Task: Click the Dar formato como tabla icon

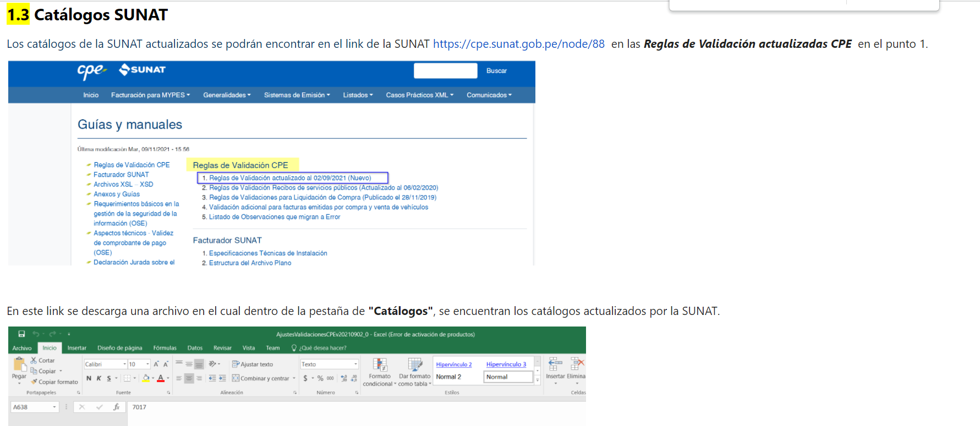Action: (x=415, y=364)
